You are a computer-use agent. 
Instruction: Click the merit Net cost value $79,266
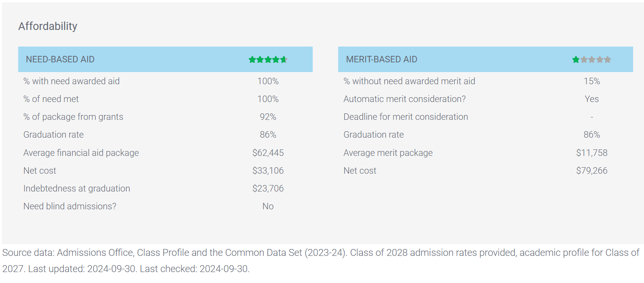pos(592,171)
